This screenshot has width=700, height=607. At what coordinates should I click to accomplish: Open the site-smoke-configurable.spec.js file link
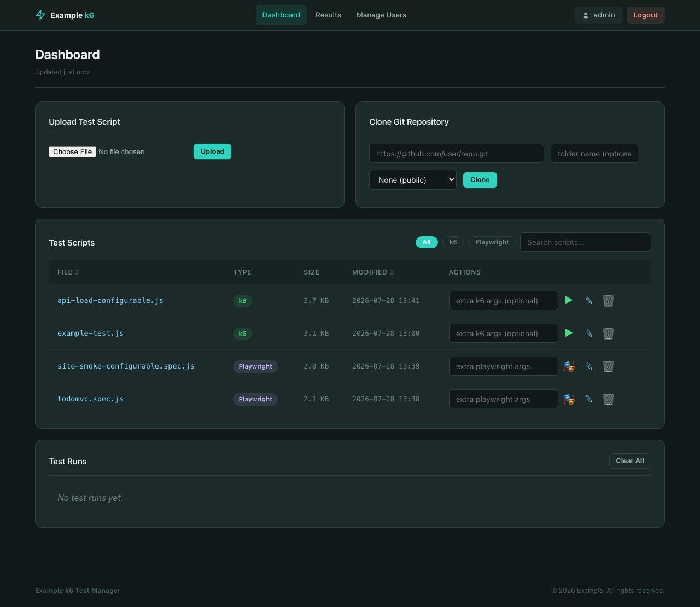(x=126, y=366)
